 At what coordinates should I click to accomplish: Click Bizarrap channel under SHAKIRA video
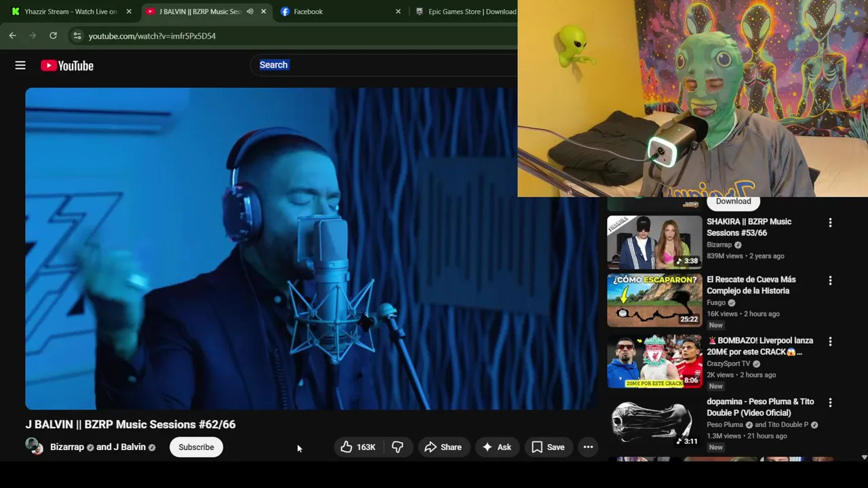719,245
